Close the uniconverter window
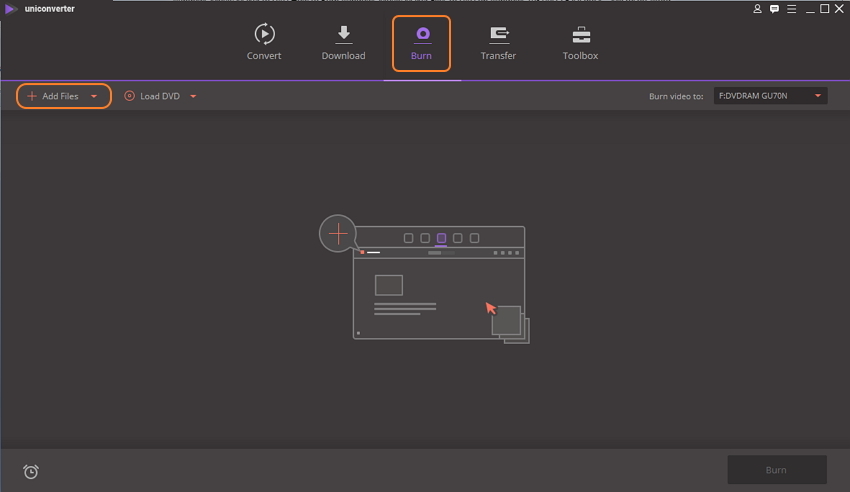 click(839, 9)
